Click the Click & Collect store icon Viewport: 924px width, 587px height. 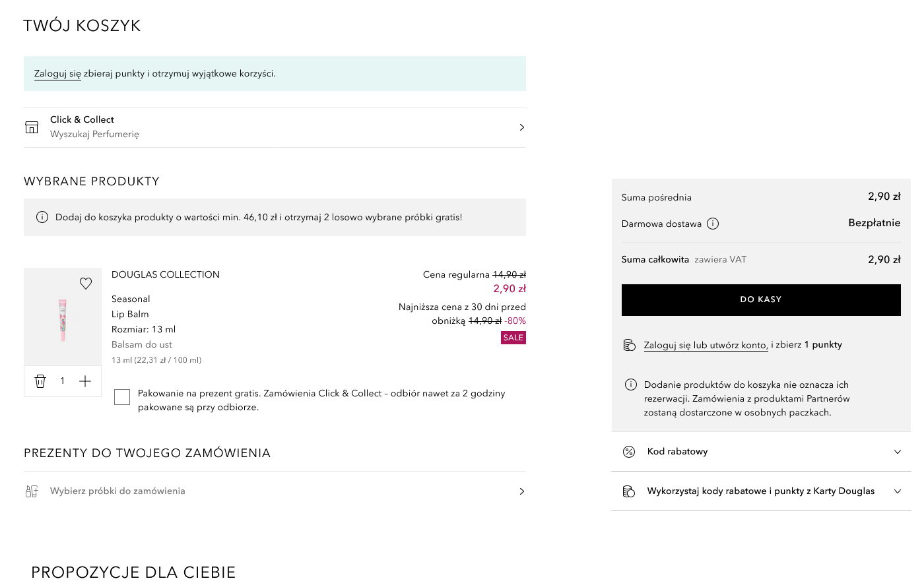point(32,127)
